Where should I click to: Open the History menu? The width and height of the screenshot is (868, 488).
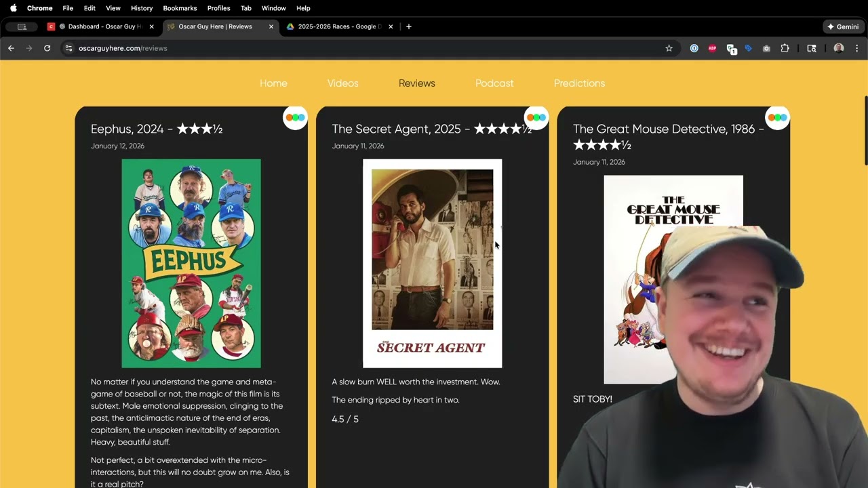coord(142,8)
